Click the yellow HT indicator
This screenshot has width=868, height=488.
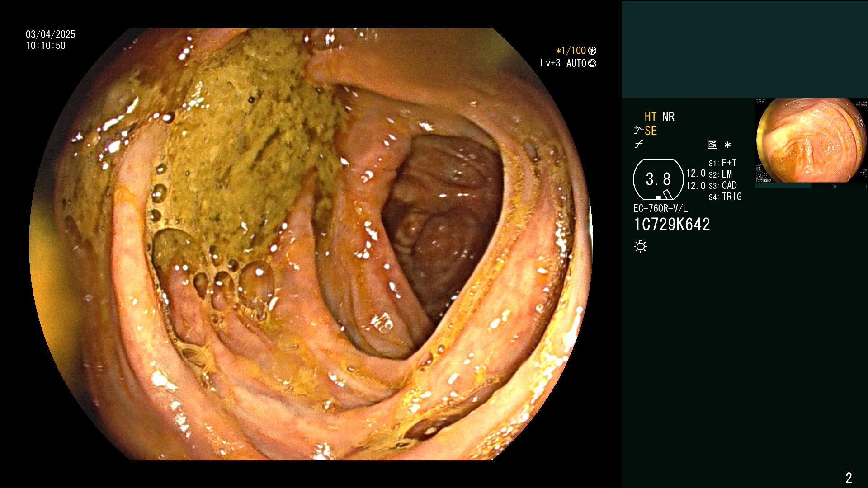(x=651, y=117)
